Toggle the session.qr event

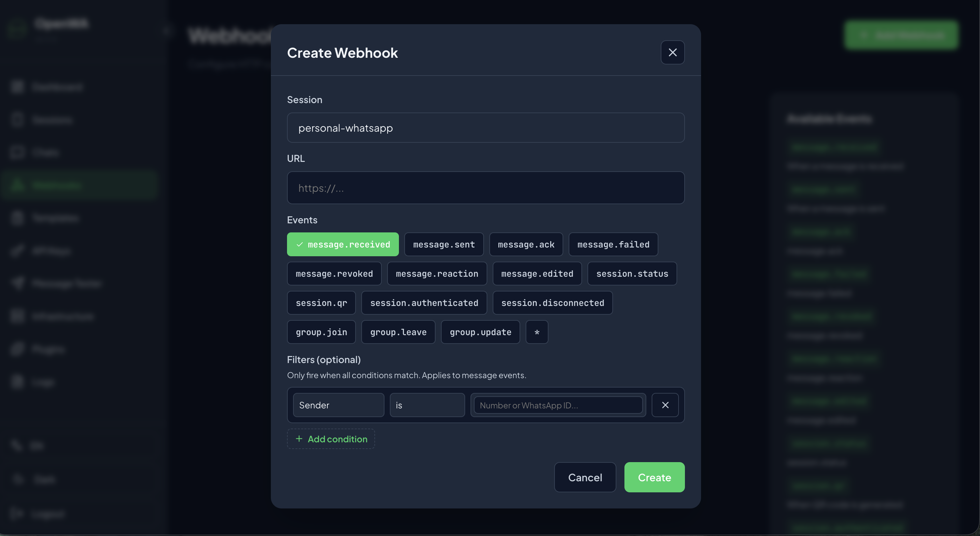321,303
